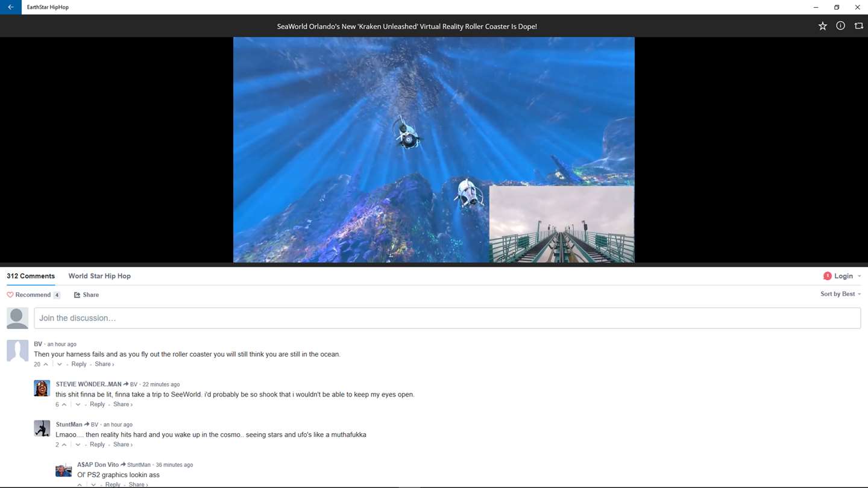Click the roller coaster picture-in-picture inset
This screenshot has height=488, width=868.
561,224
